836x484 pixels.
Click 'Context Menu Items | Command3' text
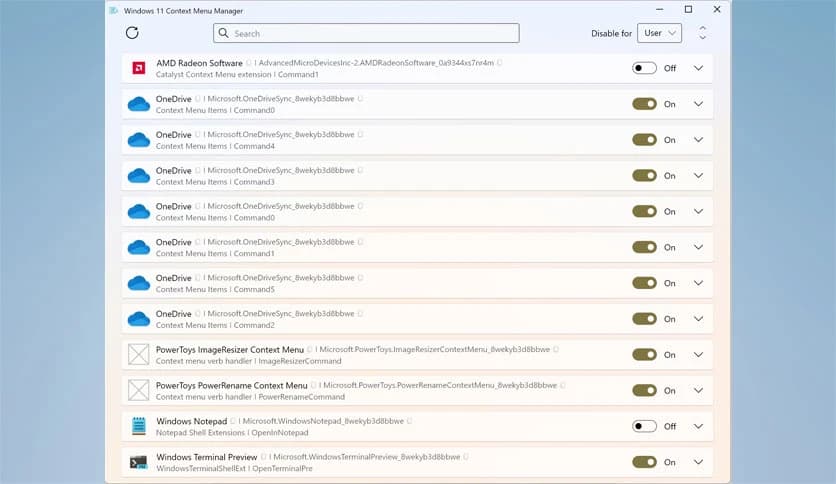(x=215, y=182)
